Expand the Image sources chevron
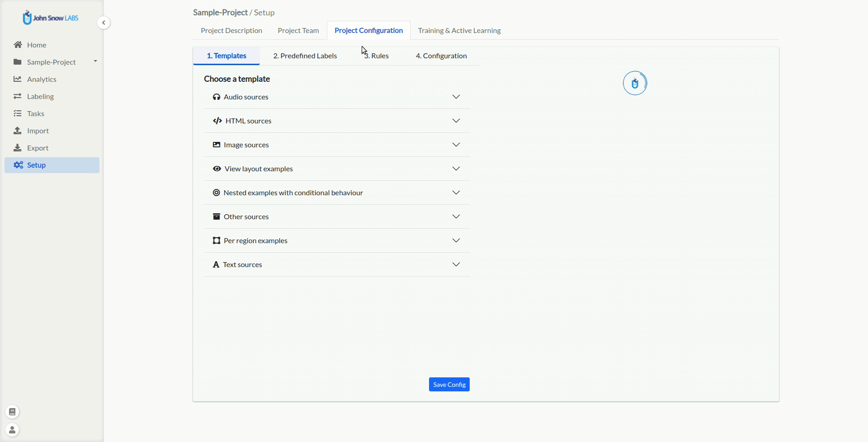 [456, 145]
